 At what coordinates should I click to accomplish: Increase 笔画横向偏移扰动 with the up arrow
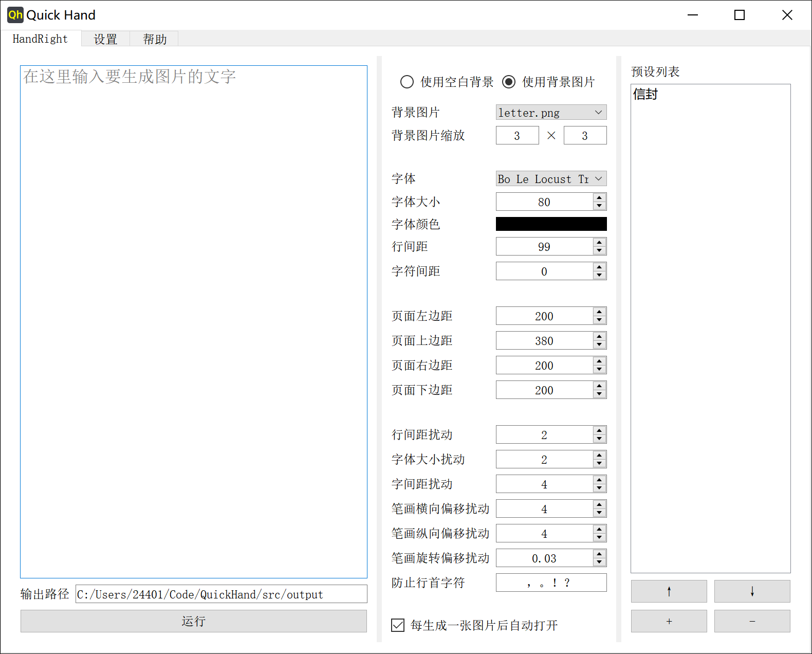[600, 504]
